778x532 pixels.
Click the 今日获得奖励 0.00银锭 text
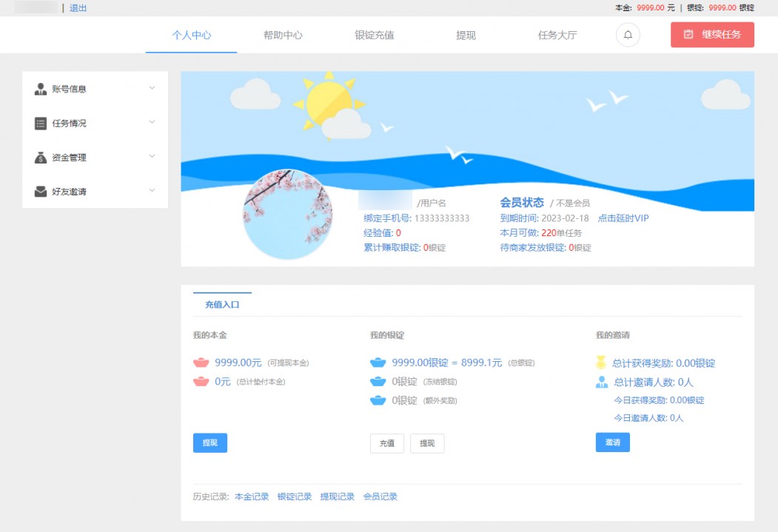(x=659, y=400)
